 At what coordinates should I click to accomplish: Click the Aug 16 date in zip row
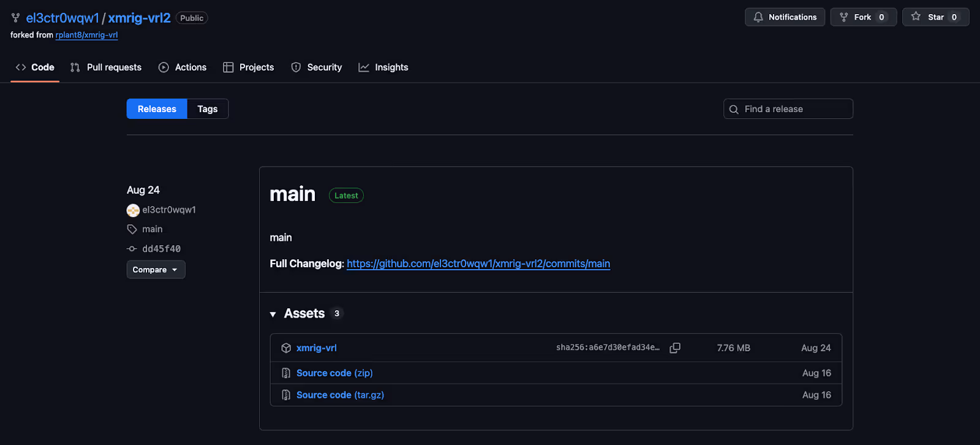tap(817, 373)
